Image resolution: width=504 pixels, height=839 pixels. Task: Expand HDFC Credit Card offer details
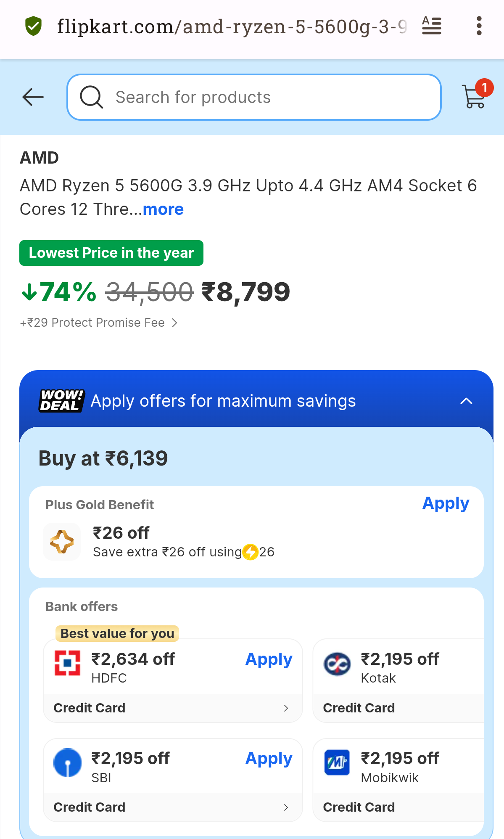[173, 708]
